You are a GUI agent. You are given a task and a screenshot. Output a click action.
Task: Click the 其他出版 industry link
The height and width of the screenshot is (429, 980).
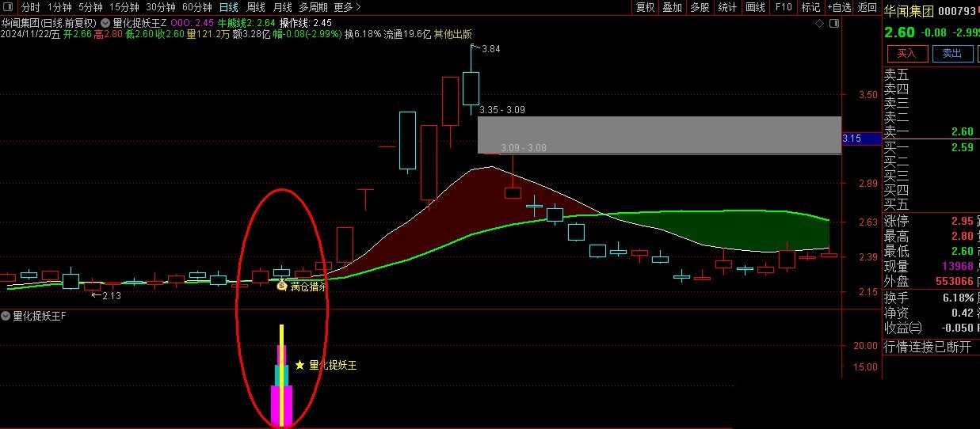point(452,34)
